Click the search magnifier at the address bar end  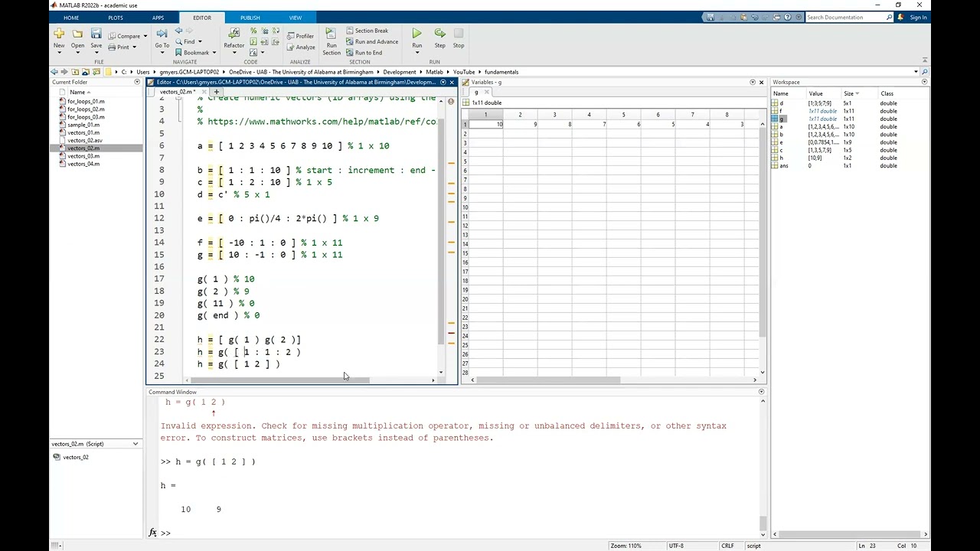[925, 72]
